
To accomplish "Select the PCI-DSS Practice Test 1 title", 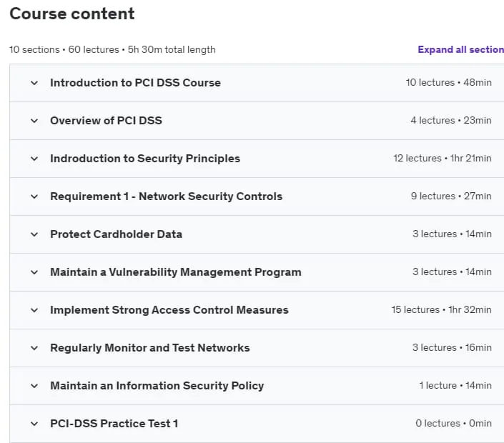I will click(x=114, y=424).
